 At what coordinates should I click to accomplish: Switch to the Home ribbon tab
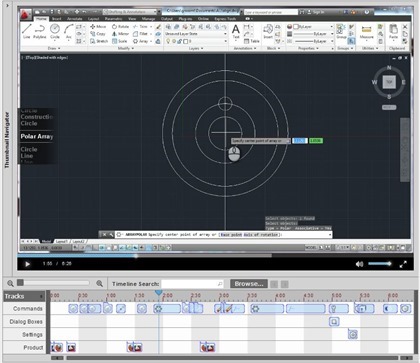coord(41,19)
